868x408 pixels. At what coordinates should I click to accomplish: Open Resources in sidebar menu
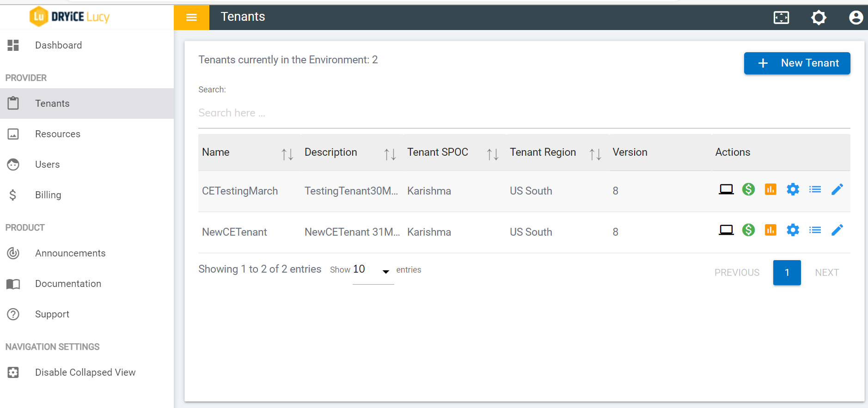(57, 134)
